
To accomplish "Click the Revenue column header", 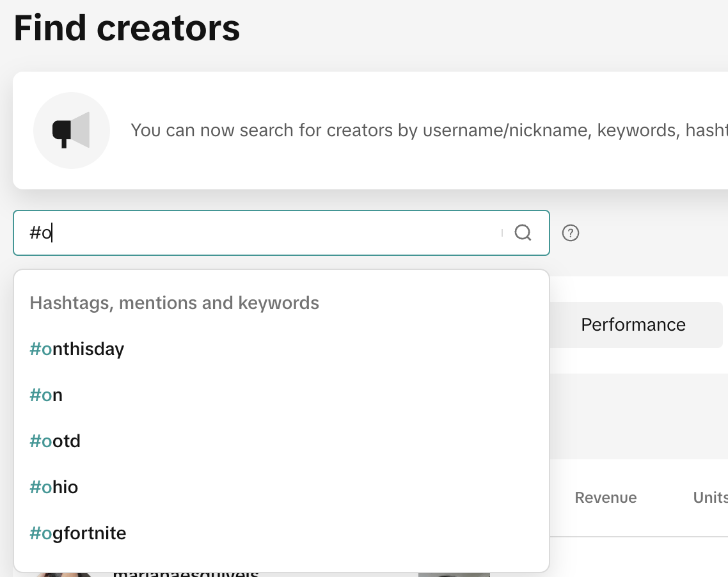I will (x=605, y=498).
